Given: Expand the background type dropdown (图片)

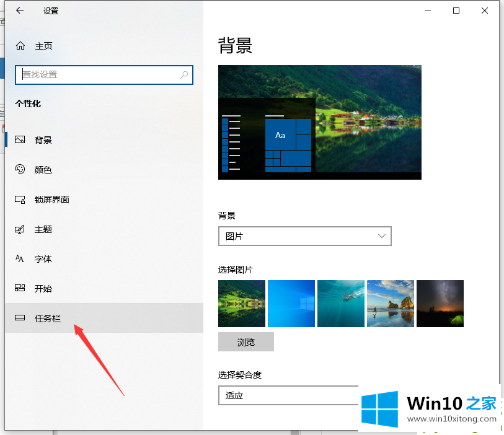Looking at the screenshot, I should coord(304,236).
